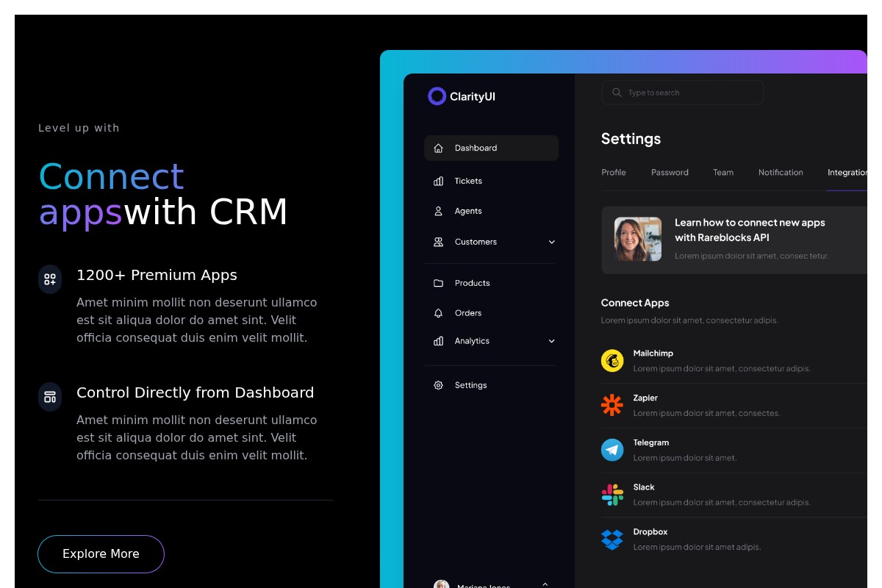Image resolution: width=882 pixels, height=588 pixels.
Task: Click the search input field
Action: tap(682, 92)
